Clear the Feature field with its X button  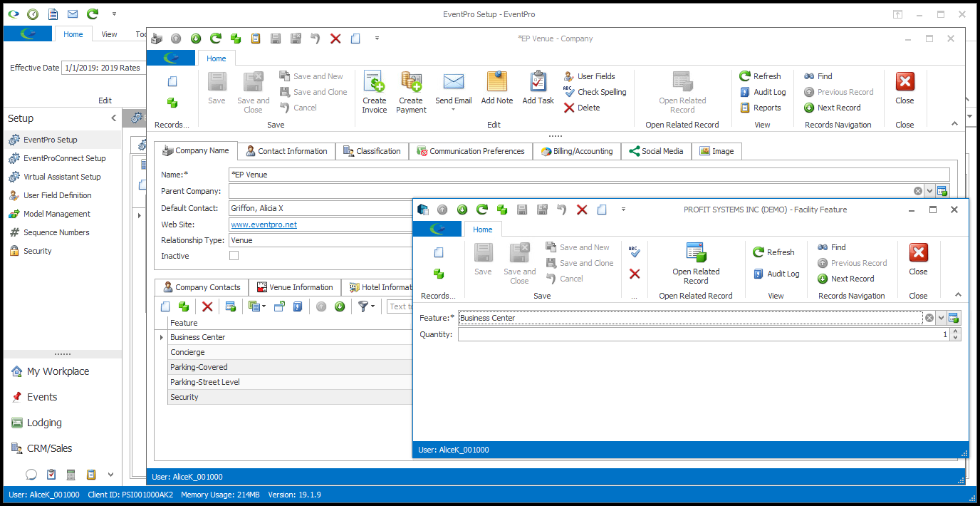929,318
